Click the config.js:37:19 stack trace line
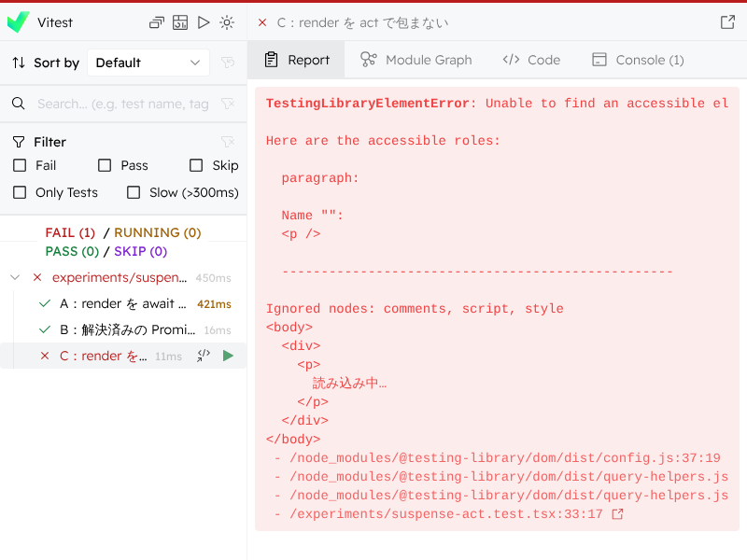The width and height of the screenshot is (747, 560). pyautogui.click(x=505, y=457)
